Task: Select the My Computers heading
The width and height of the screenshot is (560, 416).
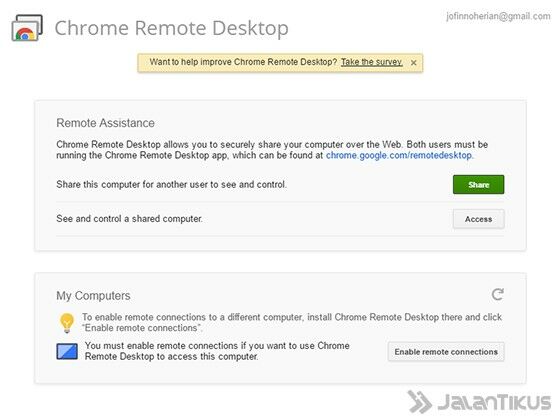Action: pos(93,296)
